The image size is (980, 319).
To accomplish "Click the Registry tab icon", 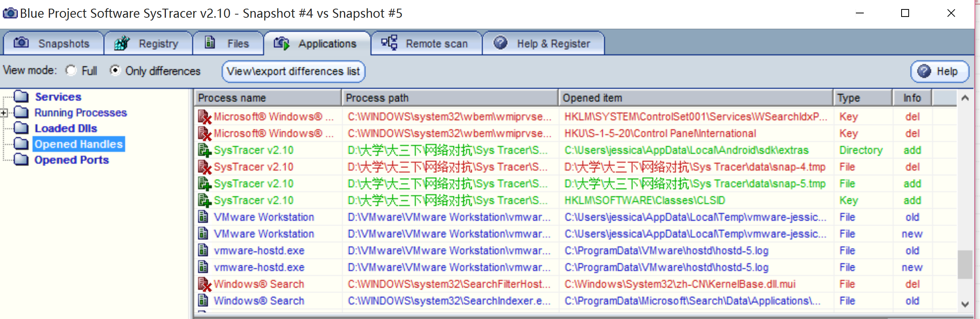I will click(x=122, y=43).
